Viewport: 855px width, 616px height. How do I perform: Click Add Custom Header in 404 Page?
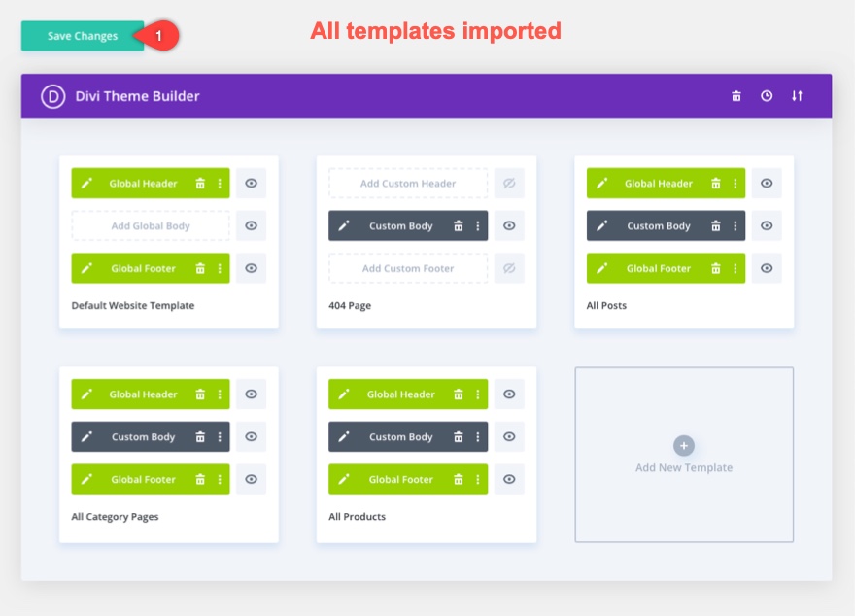408,184
